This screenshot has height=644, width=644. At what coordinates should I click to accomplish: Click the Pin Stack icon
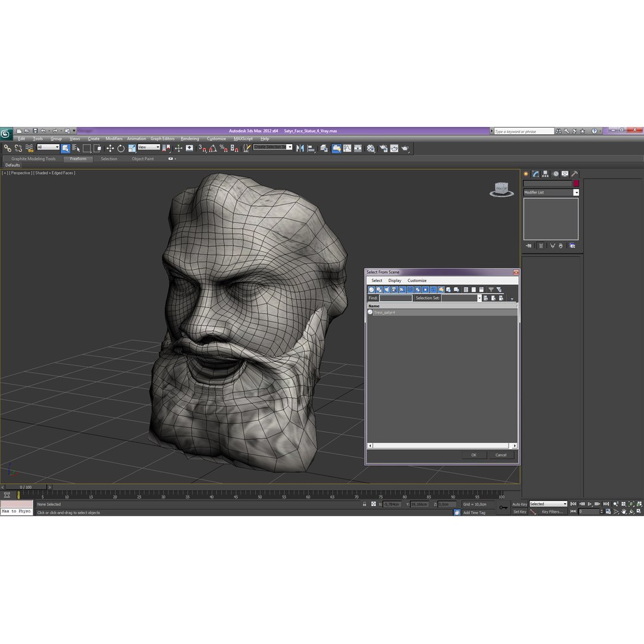click(528, 246)
